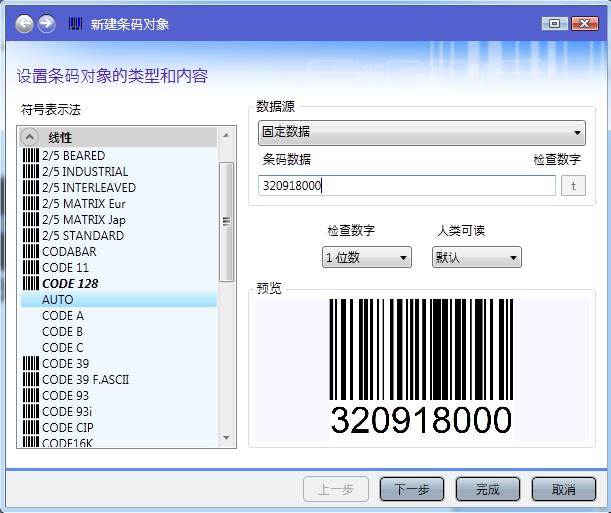
Task: Click barcode icon next to 2/5 MATRIX Jap
Action: pyautogui.click(x=31, y=219)
